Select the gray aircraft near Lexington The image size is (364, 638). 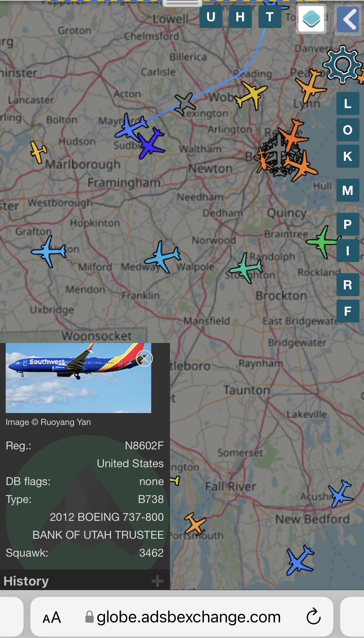[x=185, y=104]
